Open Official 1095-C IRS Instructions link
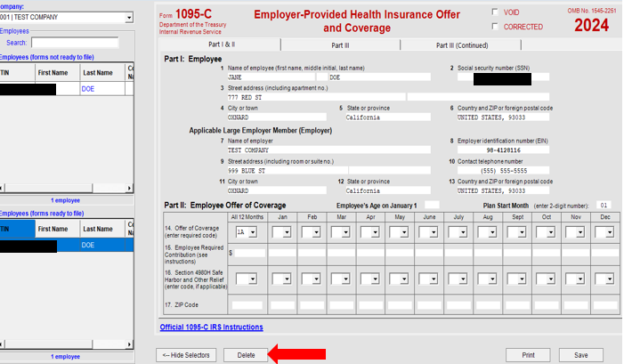The height and width of the screenshot is (364, 624). tap(211, 327)
